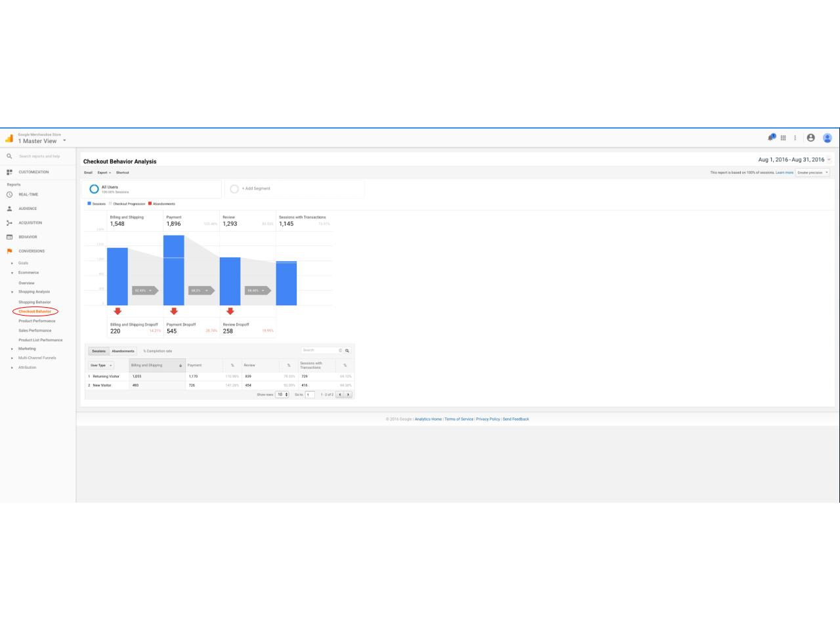
Task: Go to next page of table
Action: click(348, 394)
